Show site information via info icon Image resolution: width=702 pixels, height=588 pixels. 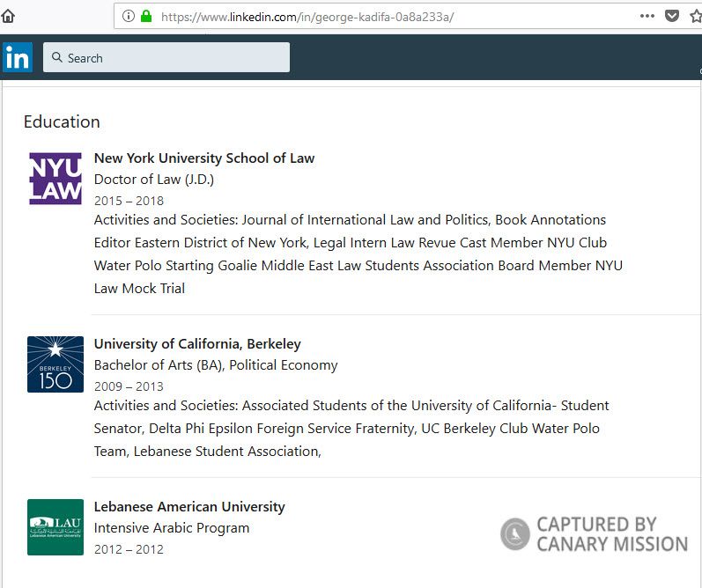pyautogui.click(x=129, y=16)
